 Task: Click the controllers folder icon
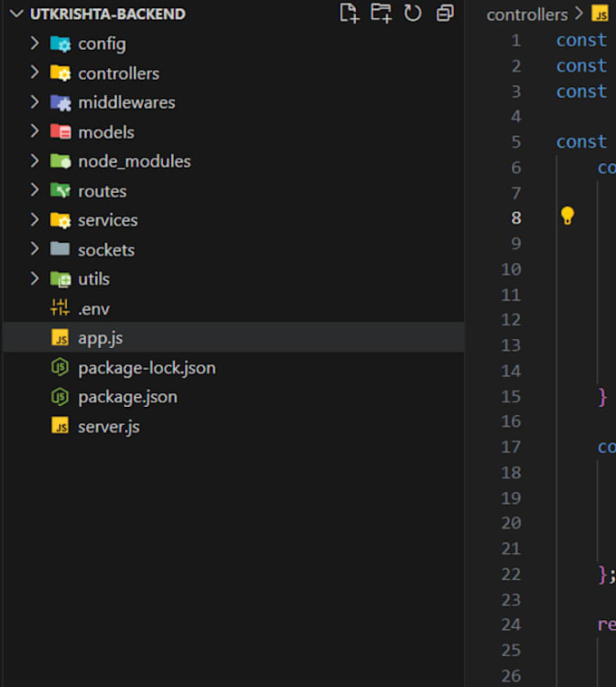click(x=61, y=73)
